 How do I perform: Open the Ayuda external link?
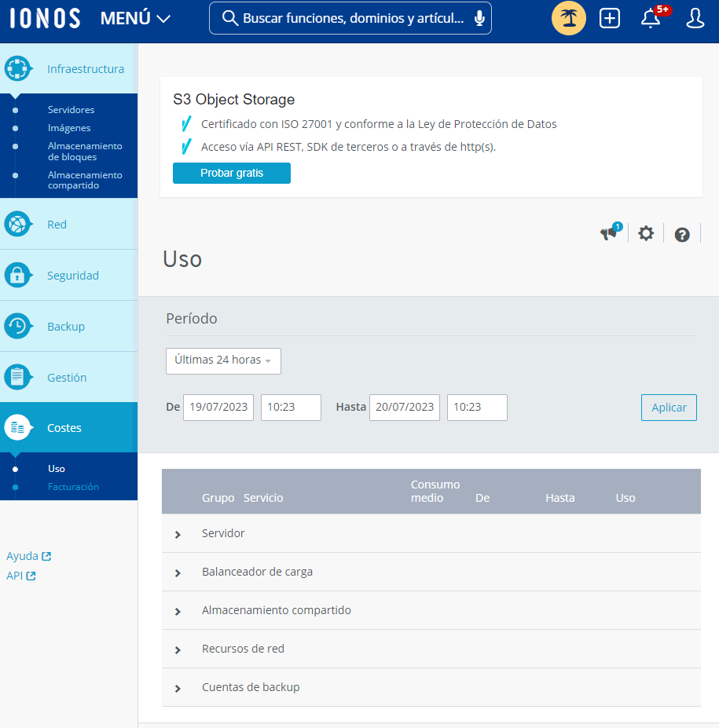click(28, 556)
